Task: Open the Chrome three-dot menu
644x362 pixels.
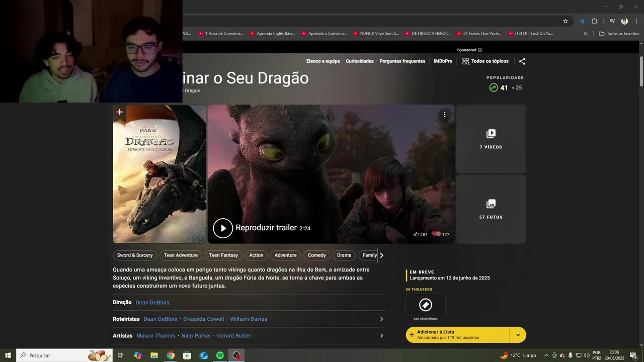Action: [x=636, y=21]
